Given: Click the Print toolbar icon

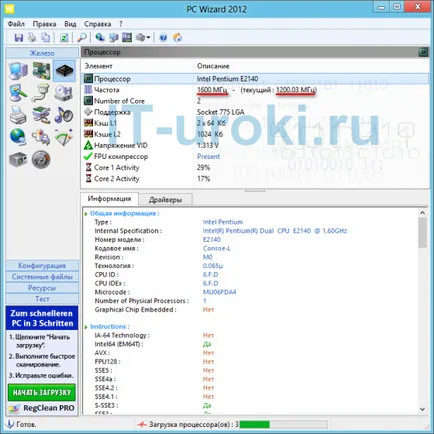Looking at the screenshot, I should [32, 37].
